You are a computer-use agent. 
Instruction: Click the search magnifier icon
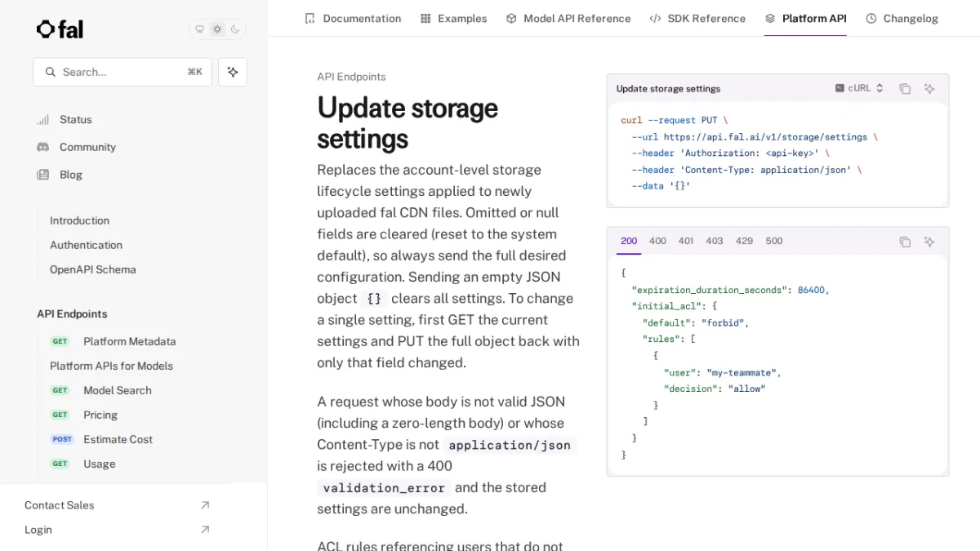coord(51,72)
